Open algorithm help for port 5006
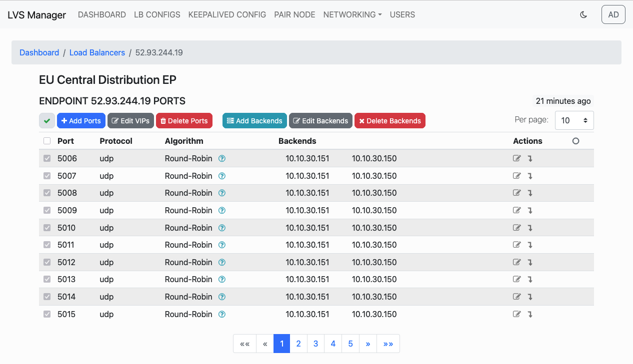The image size is (633, 364). click(x=222, y=159)
